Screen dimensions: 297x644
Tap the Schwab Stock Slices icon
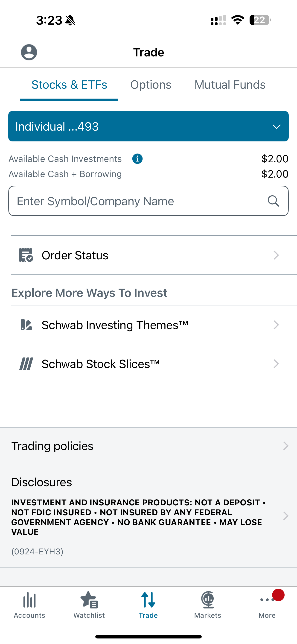(x=26, y=364)
